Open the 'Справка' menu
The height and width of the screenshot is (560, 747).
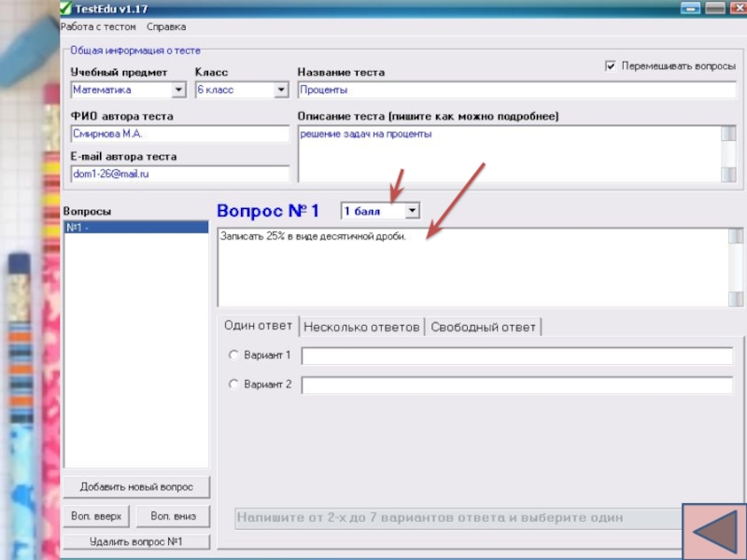[x=166, y=27]
